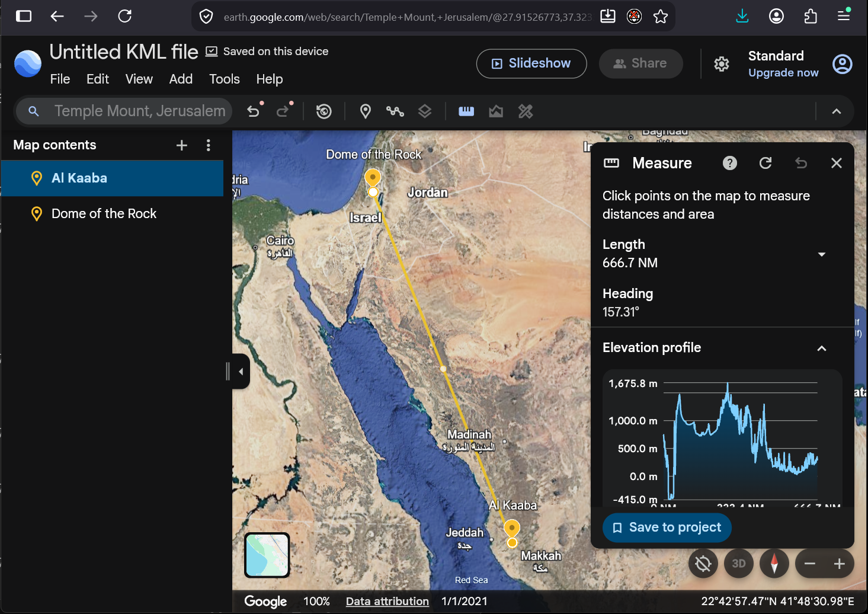The height and width of the screenshot is (614, 868).
Task: Activate the ruler measure tool
Action: point(466,111)
